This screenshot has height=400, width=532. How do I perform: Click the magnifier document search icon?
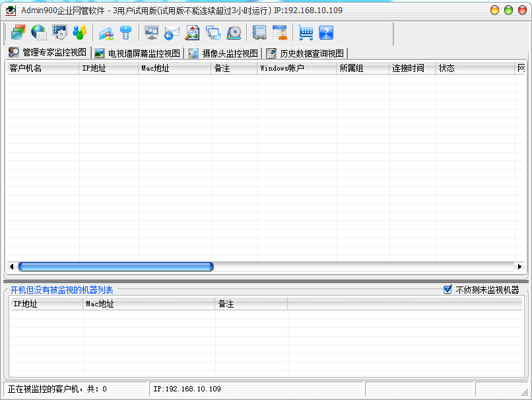[x=192, y=32]
